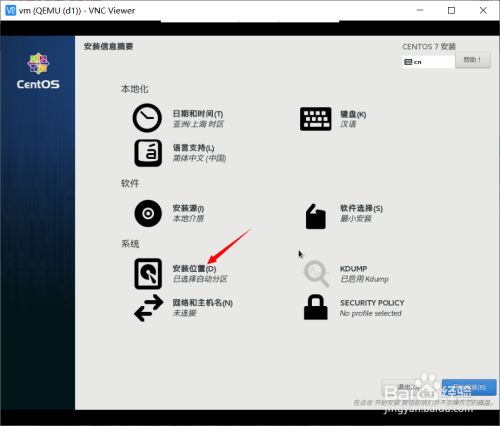Click the network arrows icon

149,308
